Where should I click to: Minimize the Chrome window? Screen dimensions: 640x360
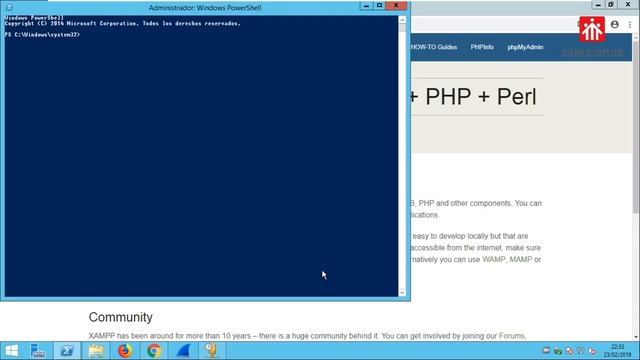[x=598, y=5]
